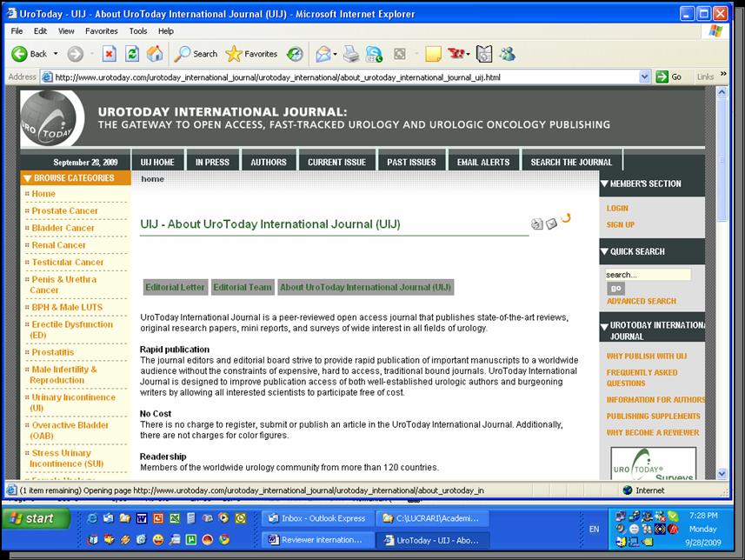Image resolution: width=745 pixels, height=560 pixels.
Task: Click the Forward arrow button
Action: pyautogui.click(x=75, y=54)
